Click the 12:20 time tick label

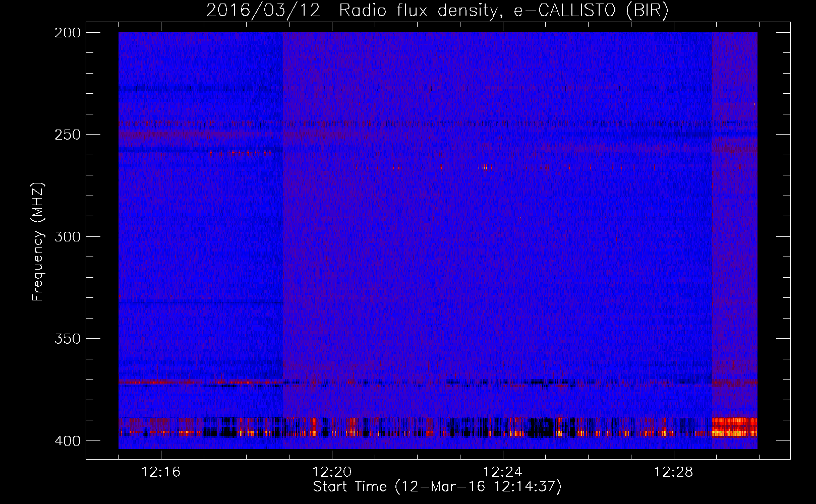click(x=332, y=472)
